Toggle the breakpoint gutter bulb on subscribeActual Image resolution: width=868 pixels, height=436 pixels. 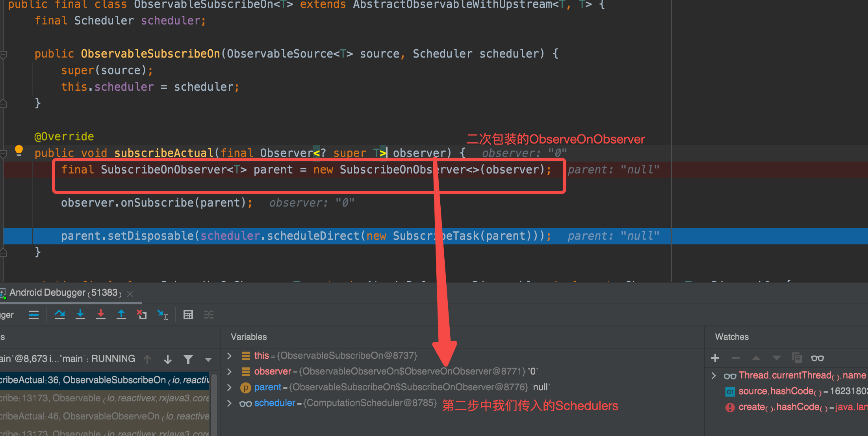click(19, 151)
